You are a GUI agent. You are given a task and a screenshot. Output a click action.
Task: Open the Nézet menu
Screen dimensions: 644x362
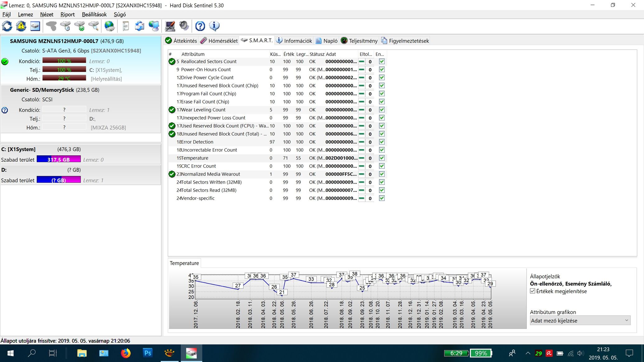point(47,14)
